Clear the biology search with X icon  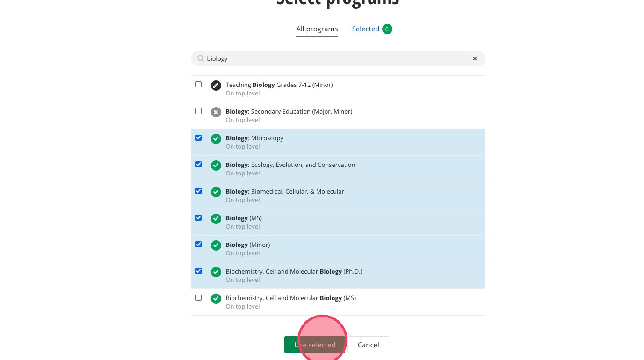[475, 58]
